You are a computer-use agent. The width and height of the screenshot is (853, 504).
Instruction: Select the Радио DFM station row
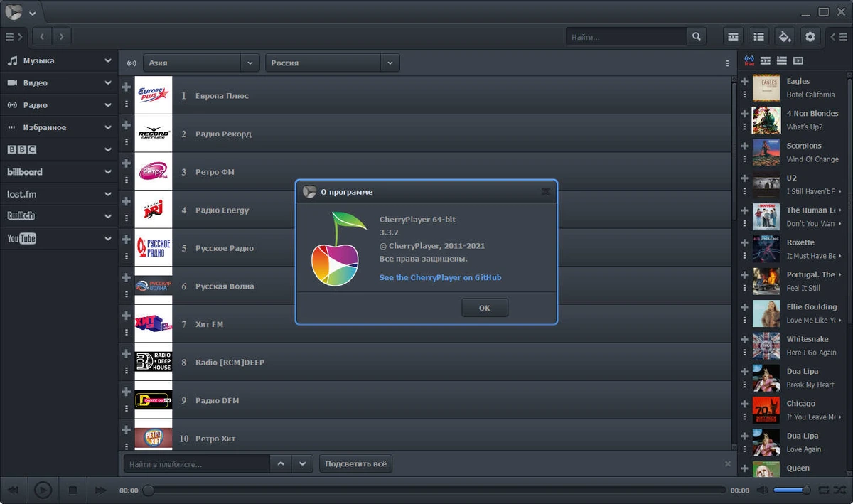pyautogui.click(x=425, y=400)
